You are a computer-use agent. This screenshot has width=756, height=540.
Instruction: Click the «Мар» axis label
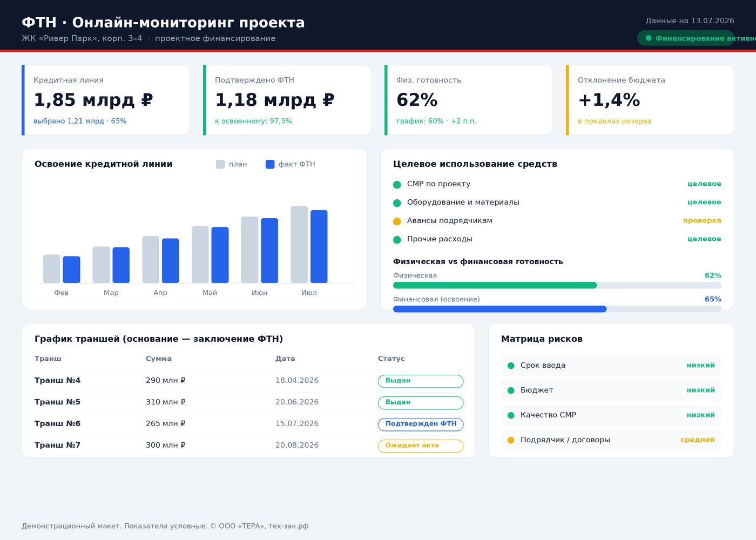point(111,293)
